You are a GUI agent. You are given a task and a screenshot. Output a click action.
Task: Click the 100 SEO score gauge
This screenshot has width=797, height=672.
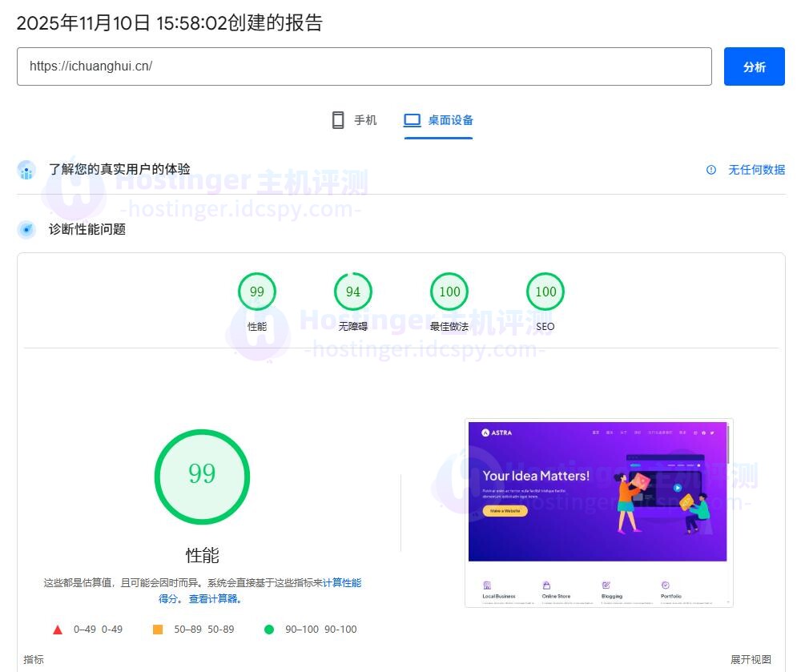[545, 292]
